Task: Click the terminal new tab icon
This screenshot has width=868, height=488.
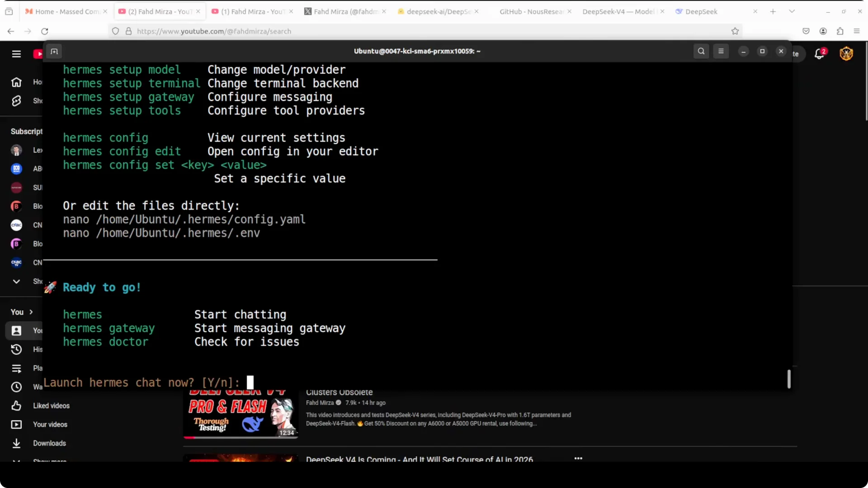Action: pos(54,52)
